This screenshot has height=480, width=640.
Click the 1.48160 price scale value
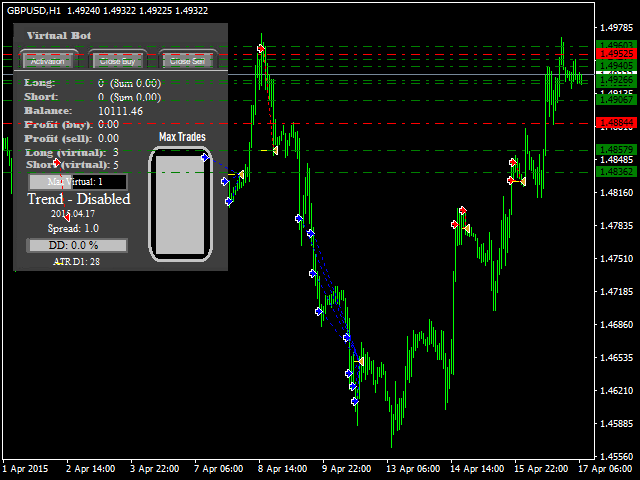[x=616, y=193]
